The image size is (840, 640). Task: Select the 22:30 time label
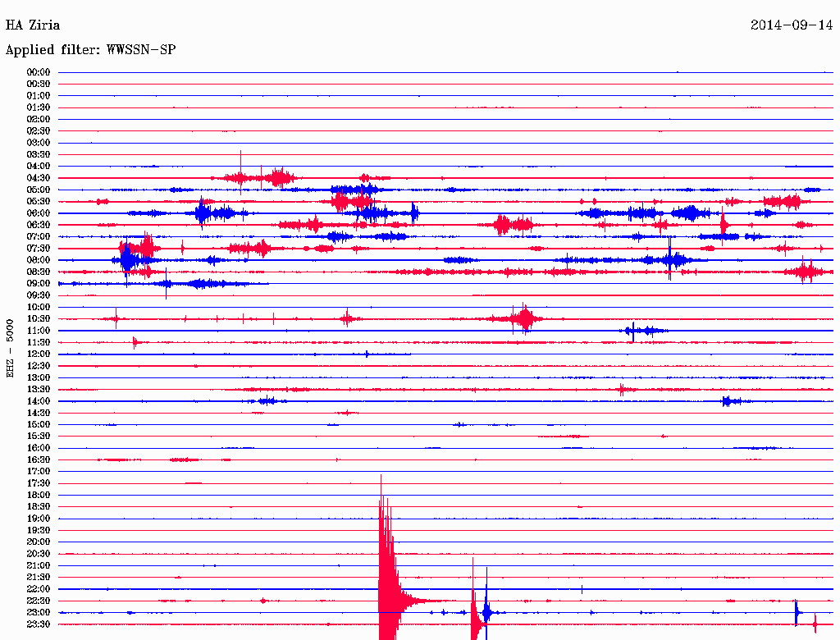click(39, 601)
